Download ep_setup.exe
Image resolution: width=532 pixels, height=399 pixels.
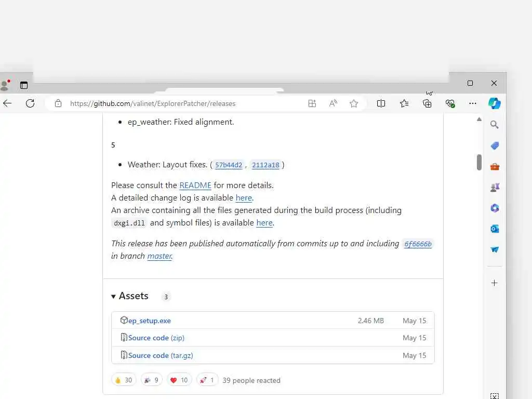149,321
